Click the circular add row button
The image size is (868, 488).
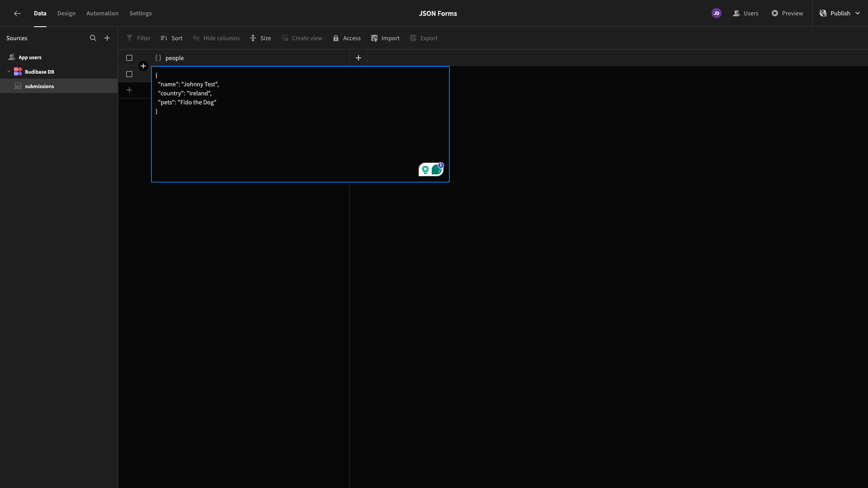[x=143, y=66]
